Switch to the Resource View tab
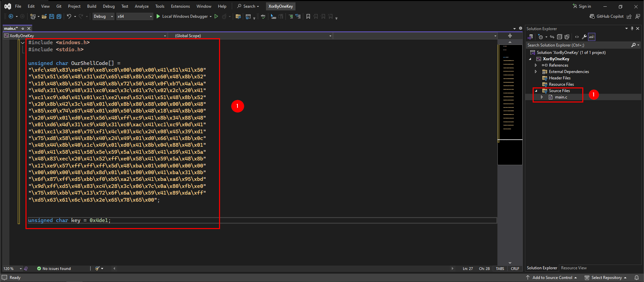 (x=574, y=268)
